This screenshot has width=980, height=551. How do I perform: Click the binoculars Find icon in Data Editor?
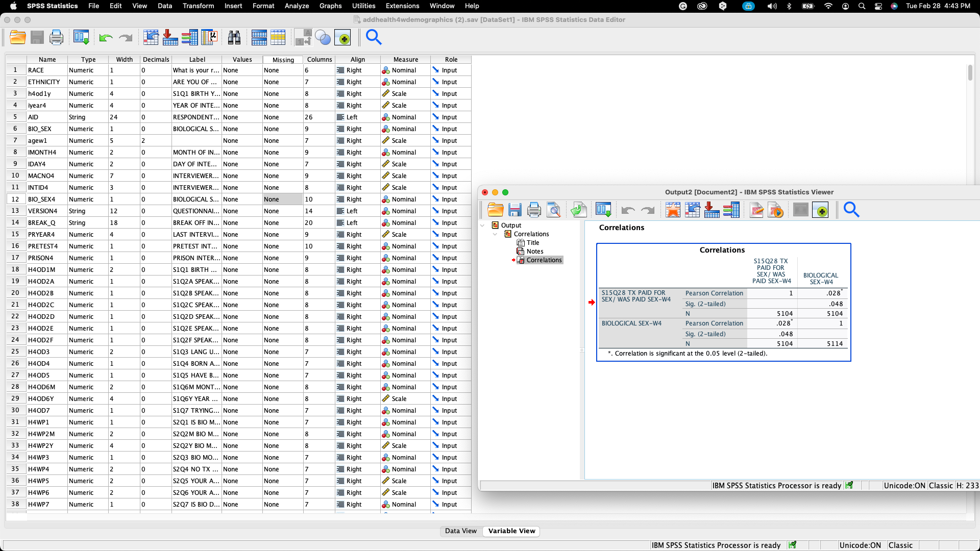(x=234, y=38)
